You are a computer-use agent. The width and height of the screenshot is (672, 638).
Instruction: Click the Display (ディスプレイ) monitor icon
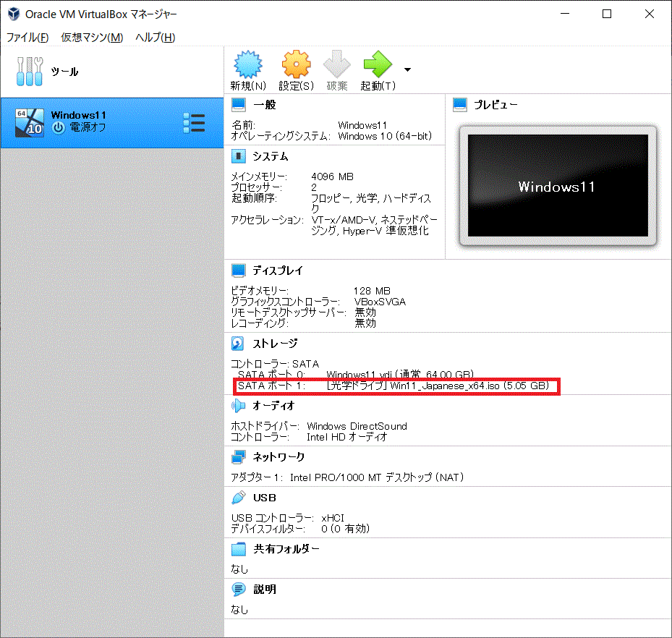click(239, 271)
